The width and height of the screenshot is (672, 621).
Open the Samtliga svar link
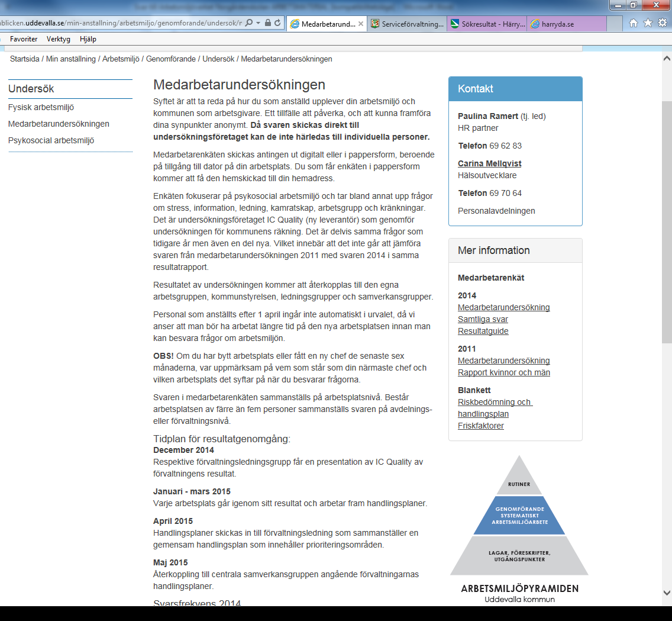point(483,320)
